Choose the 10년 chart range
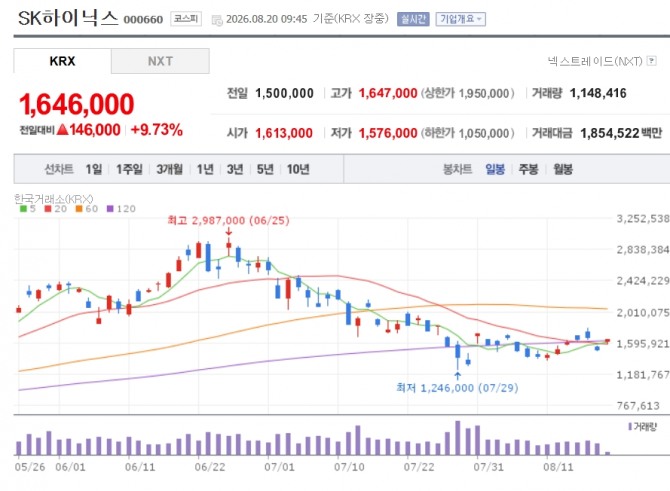This screenshot has width=670, height=491. [298, 170]
